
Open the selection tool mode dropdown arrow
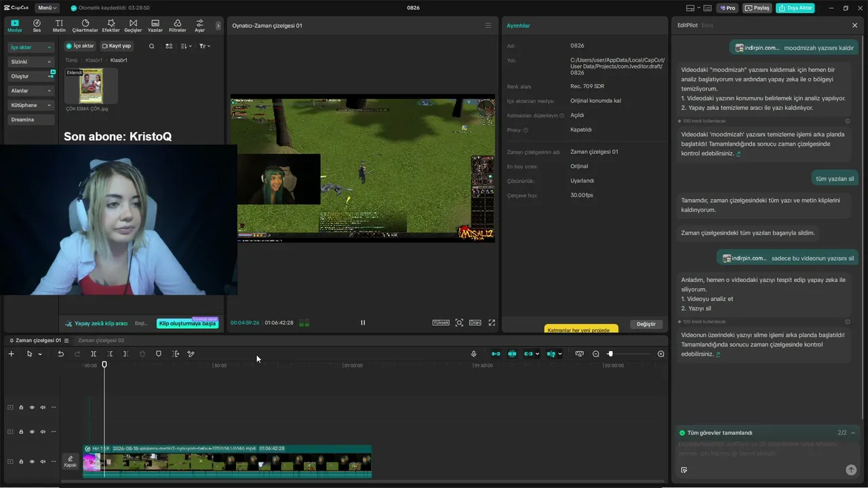40,354
